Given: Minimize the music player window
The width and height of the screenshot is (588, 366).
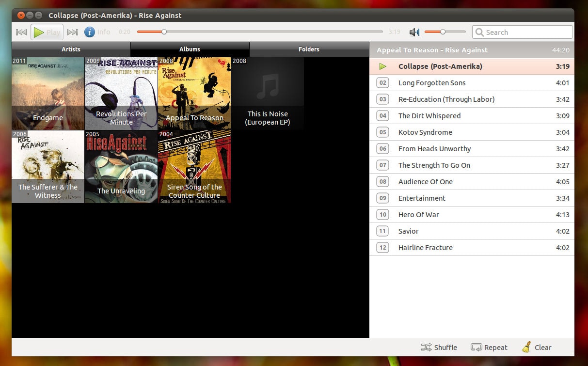Looking at the screenshot, I should tap(30, 16).
